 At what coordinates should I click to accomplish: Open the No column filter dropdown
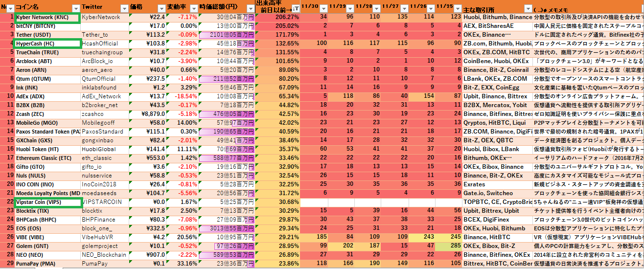coord(10,8)
